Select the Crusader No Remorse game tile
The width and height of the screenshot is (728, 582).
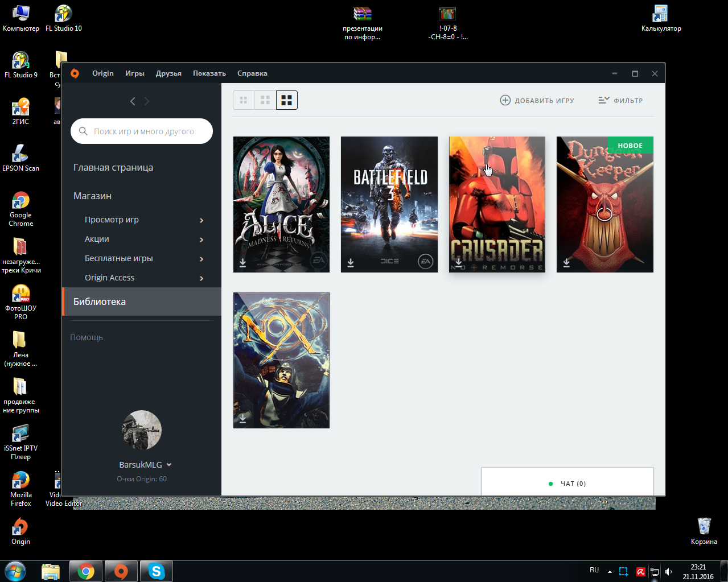click(497, 204)
